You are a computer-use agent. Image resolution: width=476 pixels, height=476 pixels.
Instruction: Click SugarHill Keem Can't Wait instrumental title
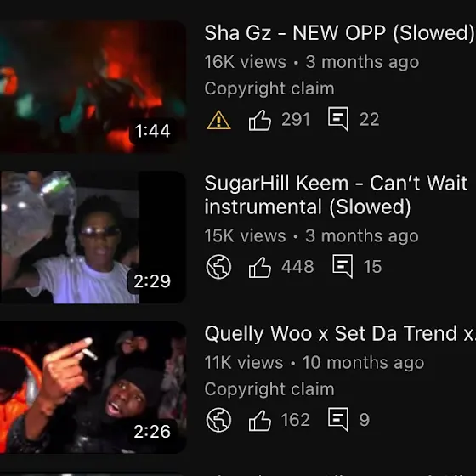pos(336,195)
